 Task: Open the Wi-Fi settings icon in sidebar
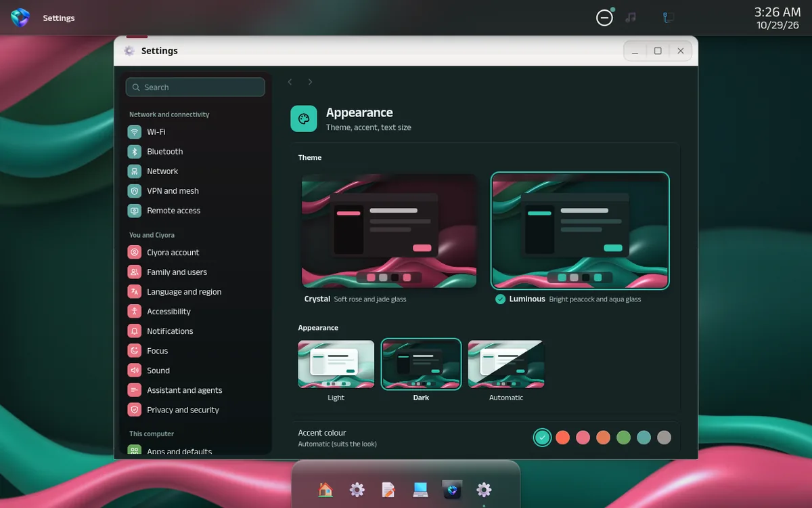[135, 132]
